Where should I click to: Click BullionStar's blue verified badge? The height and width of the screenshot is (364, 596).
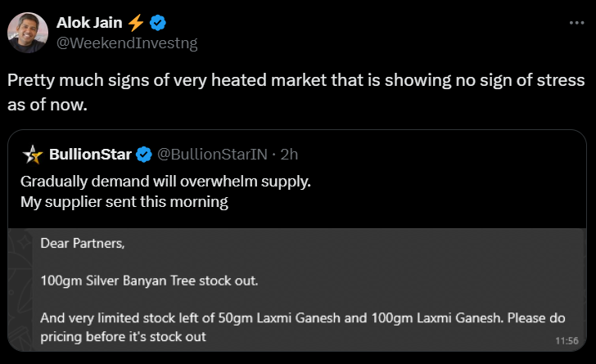143,154
